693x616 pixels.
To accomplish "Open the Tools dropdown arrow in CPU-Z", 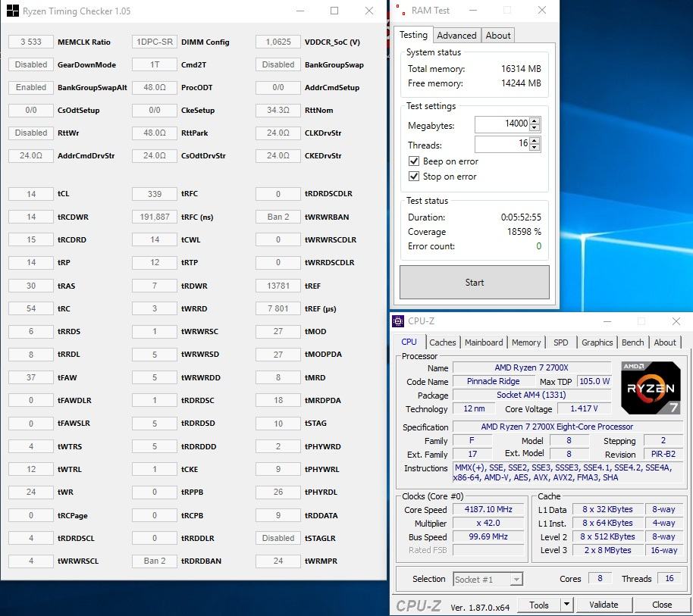I will [566, 604].
